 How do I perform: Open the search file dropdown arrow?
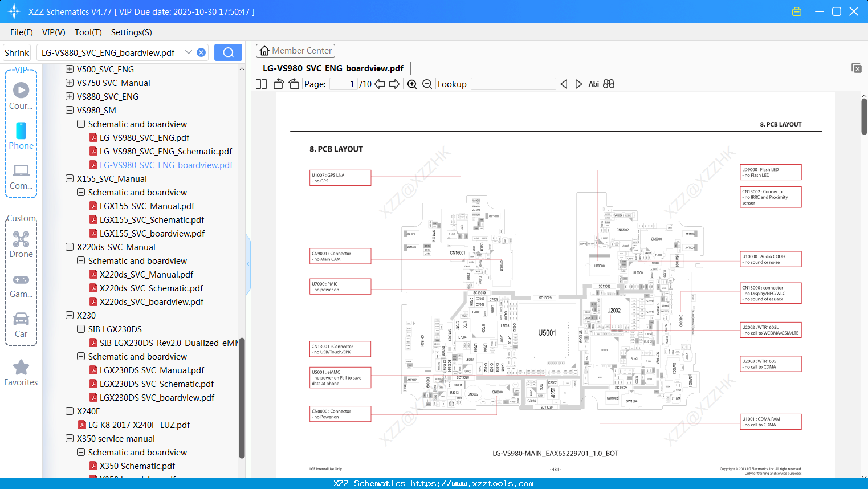189,52
